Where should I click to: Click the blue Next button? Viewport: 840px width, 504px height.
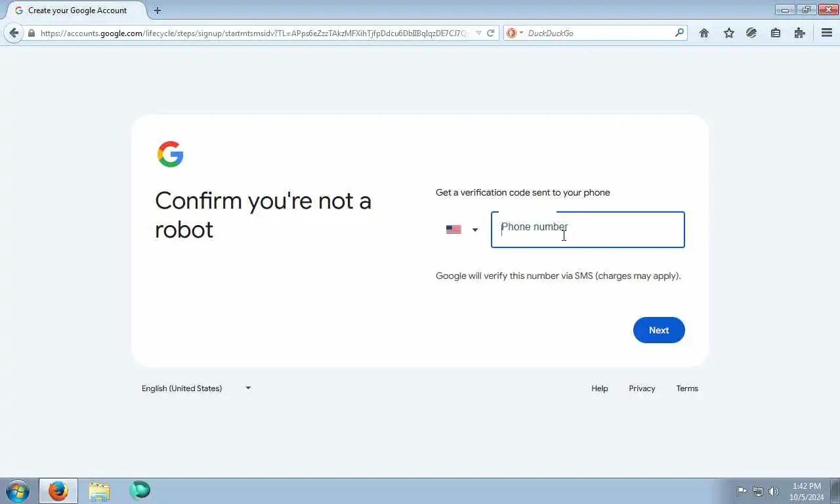click(659, 330)
